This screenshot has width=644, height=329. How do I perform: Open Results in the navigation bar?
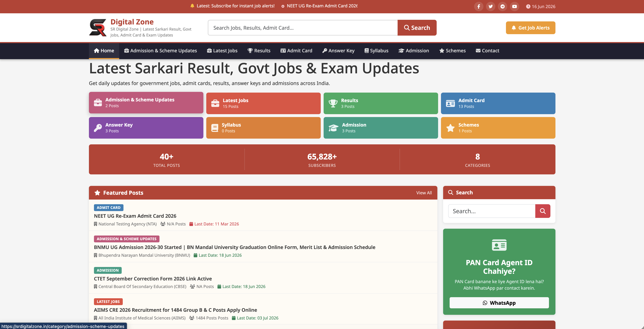click(x=259, y=51)
